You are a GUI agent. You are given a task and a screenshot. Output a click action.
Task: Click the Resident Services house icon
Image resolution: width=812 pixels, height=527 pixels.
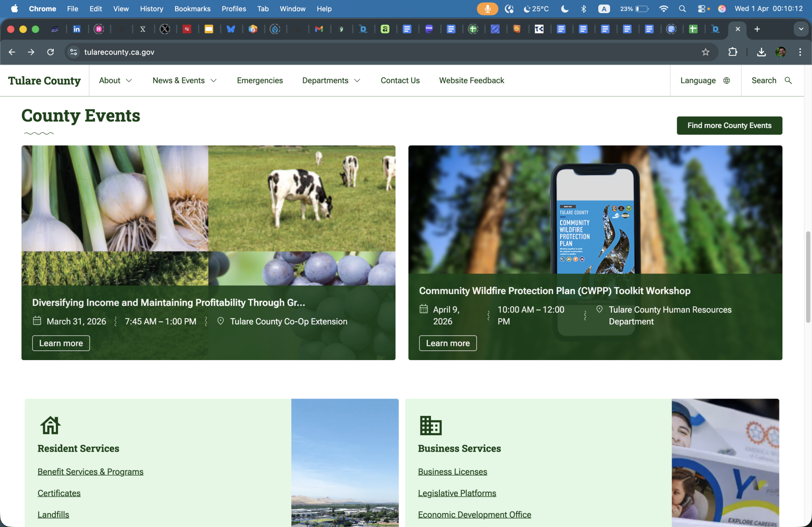tap(50, 425)
